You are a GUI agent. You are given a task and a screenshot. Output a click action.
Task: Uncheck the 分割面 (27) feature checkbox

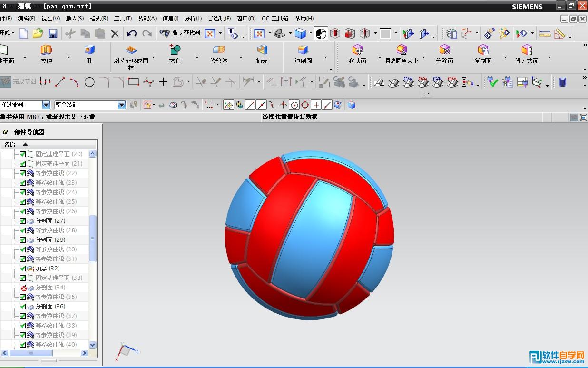pos(23,221)
